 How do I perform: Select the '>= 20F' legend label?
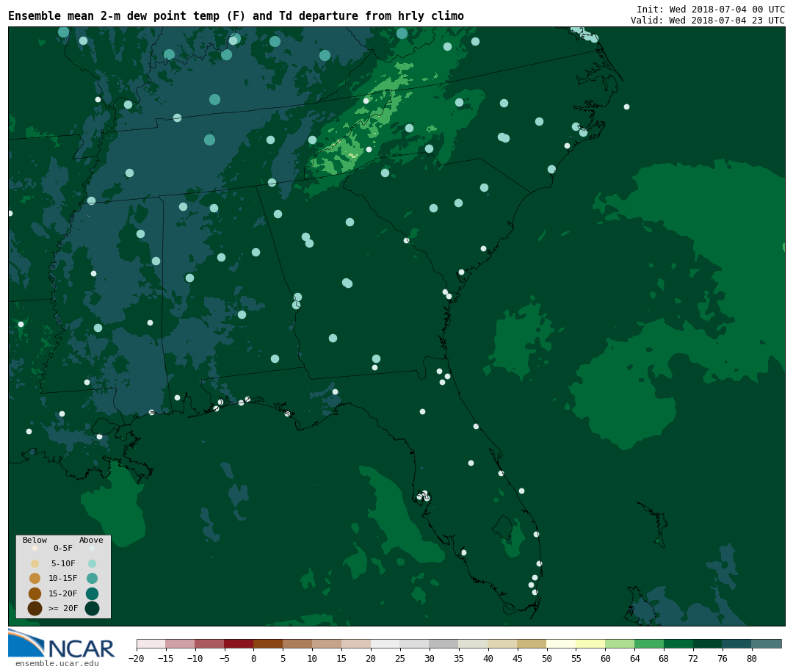(63, 608)
